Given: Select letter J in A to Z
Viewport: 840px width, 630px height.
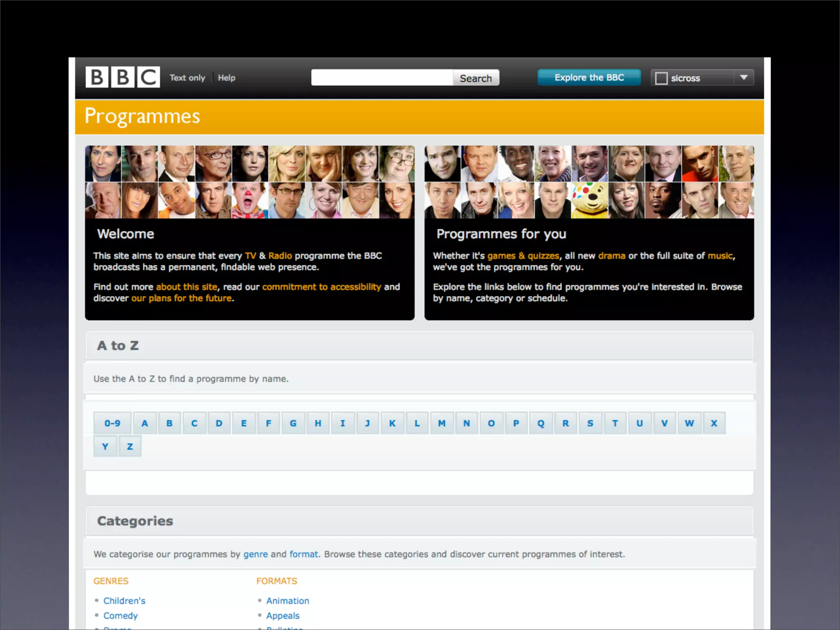Looking at the screenshot, I should (367, 423).
